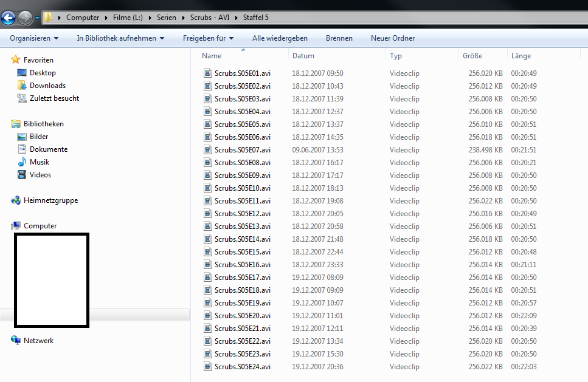Screen dimensions: 588x382
Task: Sort by Name column header
Action: click(212, 56)
